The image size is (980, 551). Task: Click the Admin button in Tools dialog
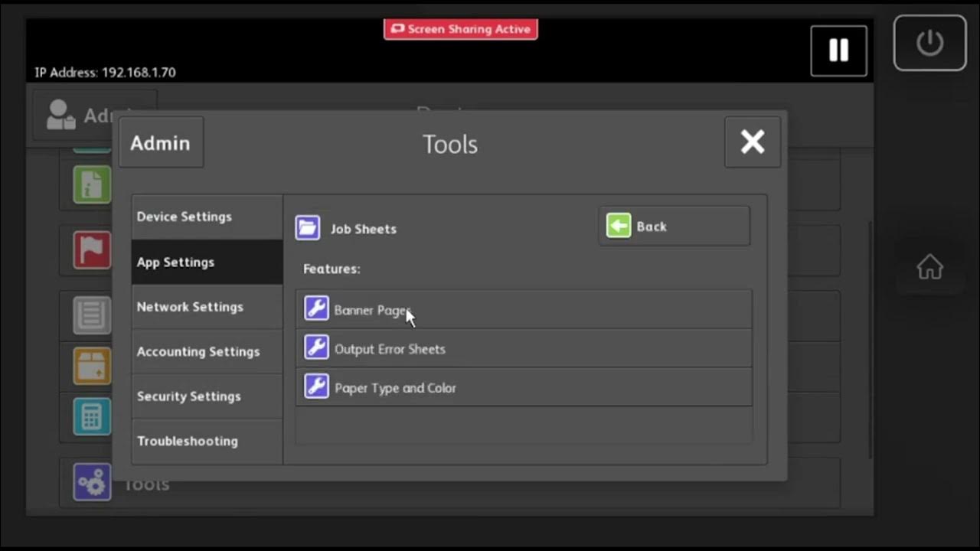(161, 143)
